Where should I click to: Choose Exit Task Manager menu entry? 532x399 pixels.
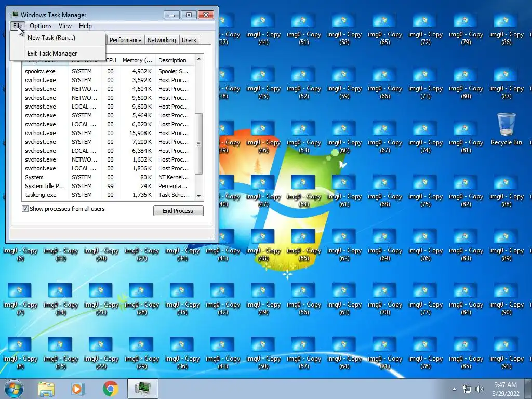pyautogui.click(x=52, y=54)
